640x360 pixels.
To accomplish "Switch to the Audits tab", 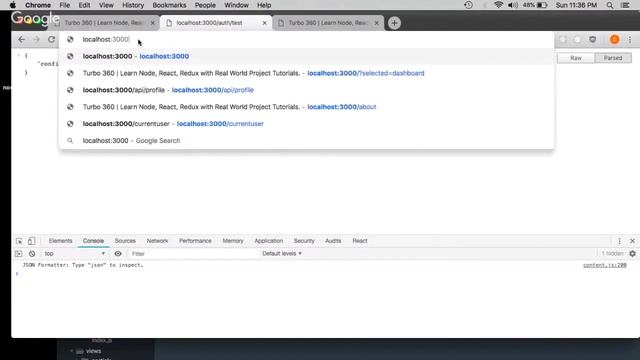I will click(333, 241).
